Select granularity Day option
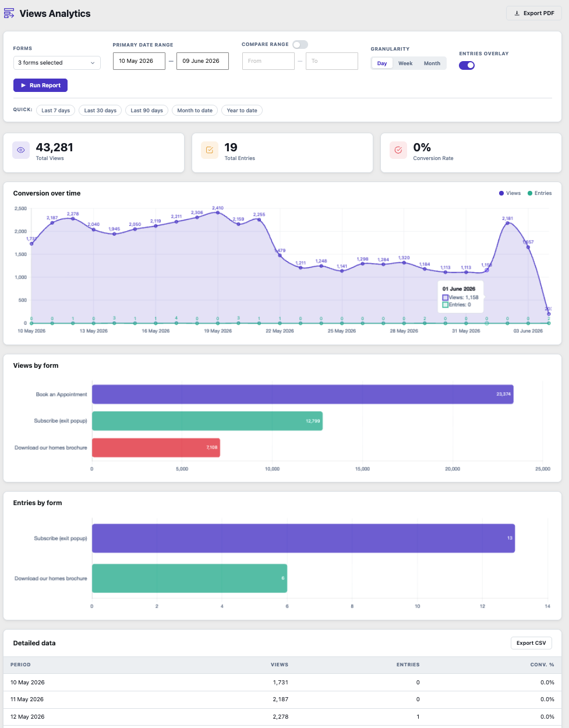Image resolution: width=569 pixels, height=728 pixels. coord(382,63)
